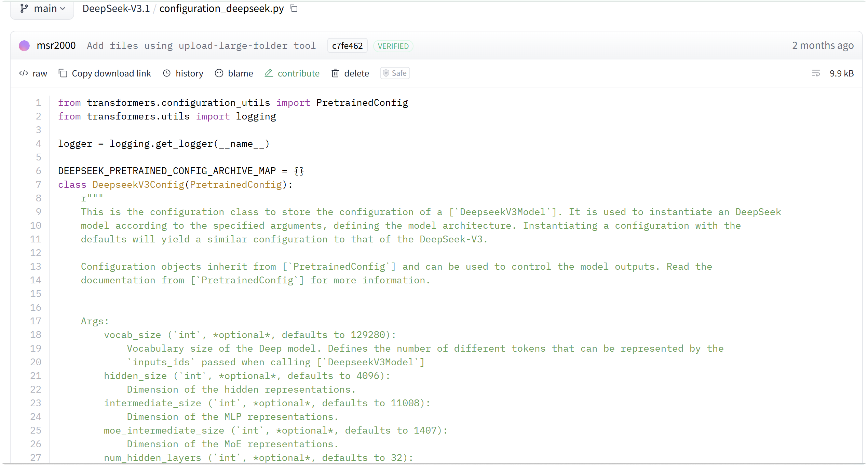
Task: Click the history clock icon
Action: tap(167, 73)
